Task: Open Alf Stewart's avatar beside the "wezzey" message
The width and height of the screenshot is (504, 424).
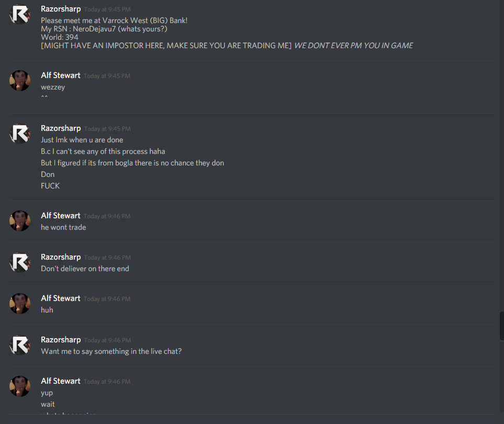Action: point(20,81)
